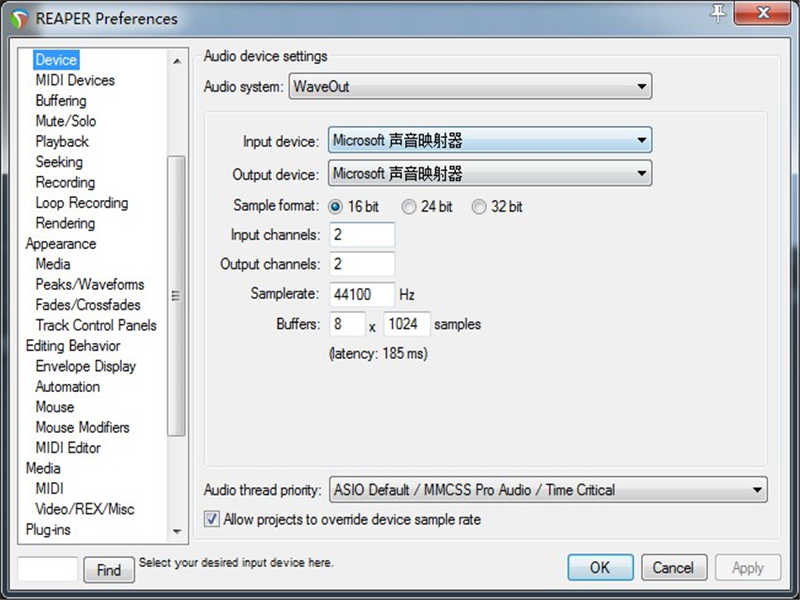
Task: Click the scroll up arrow in category list
Action: click(x=177, y=61)
